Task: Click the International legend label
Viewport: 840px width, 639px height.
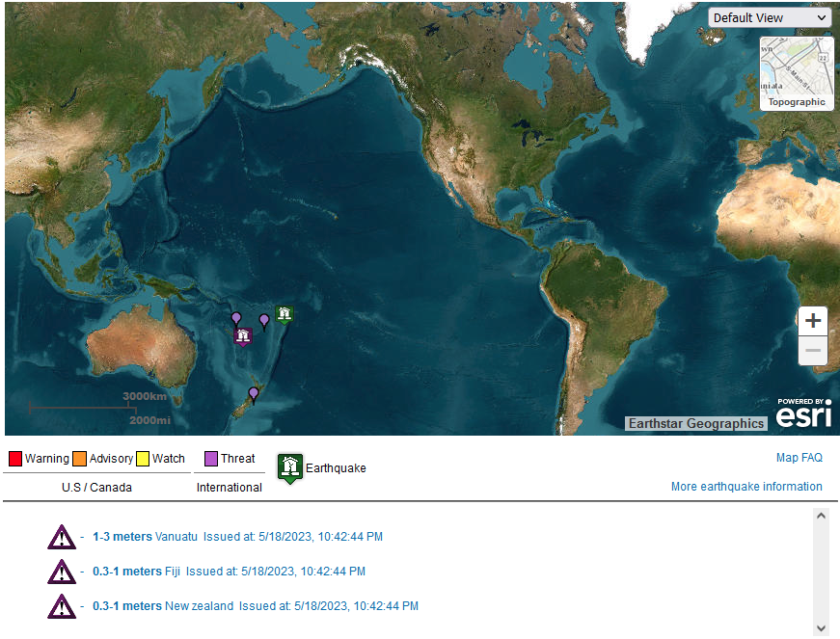Action: click(230, 488)
